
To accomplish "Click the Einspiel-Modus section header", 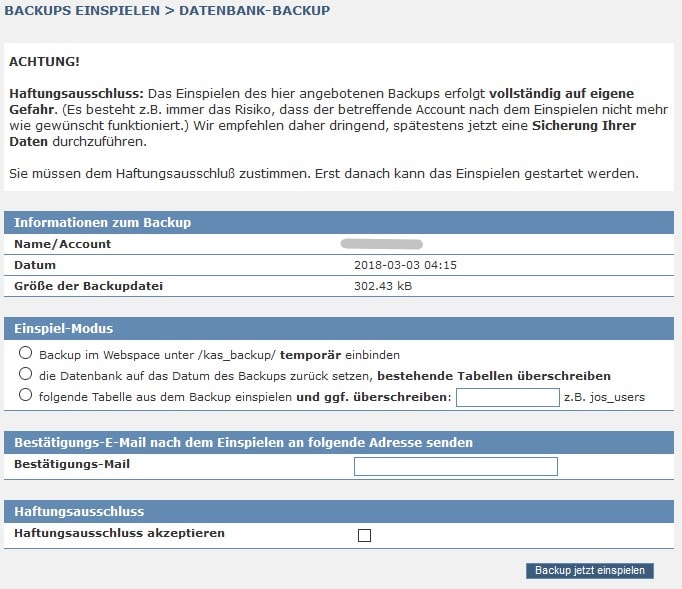I will pos(339,328).
